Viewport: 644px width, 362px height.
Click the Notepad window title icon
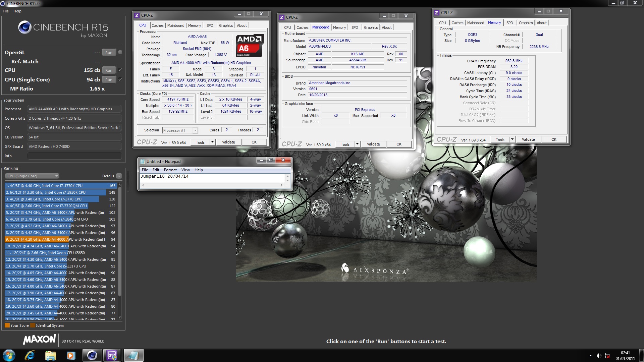[x=142, y=162]
